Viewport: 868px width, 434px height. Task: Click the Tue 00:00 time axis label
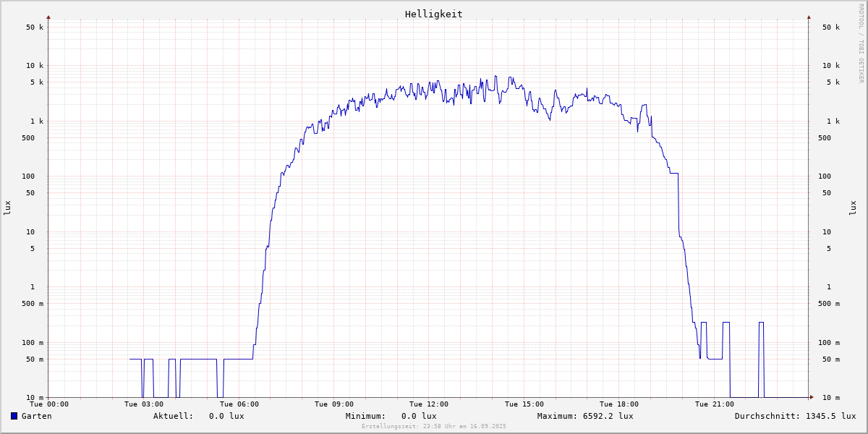(49, 404)
